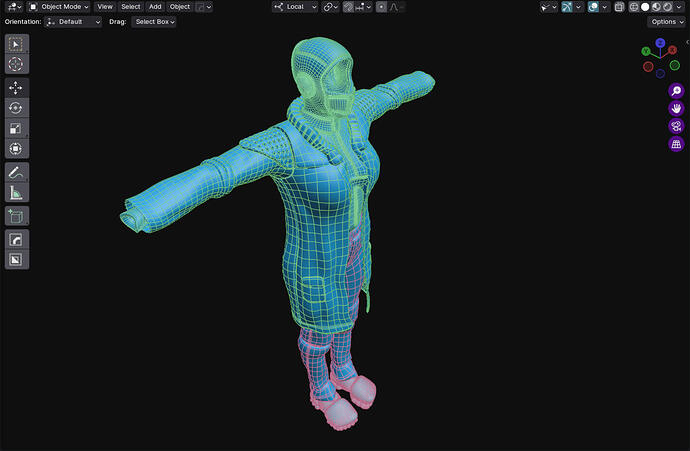Toggle camera view button
The width and height of the screenshot is (690, 451).
point(676,126)
